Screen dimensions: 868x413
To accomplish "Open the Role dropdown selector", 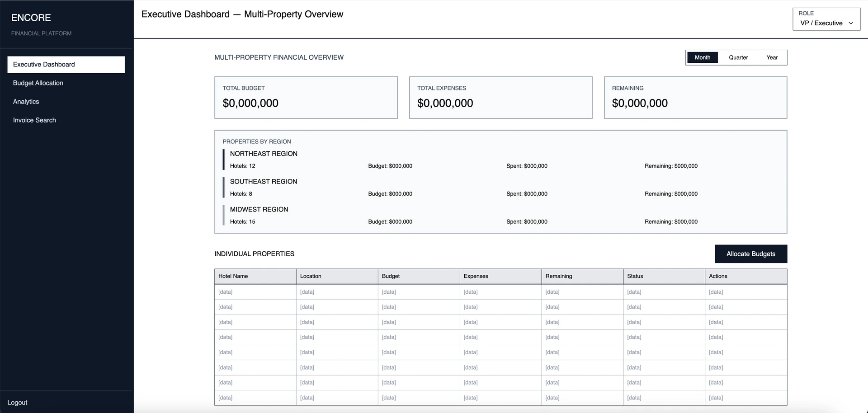I will point(826,23).
